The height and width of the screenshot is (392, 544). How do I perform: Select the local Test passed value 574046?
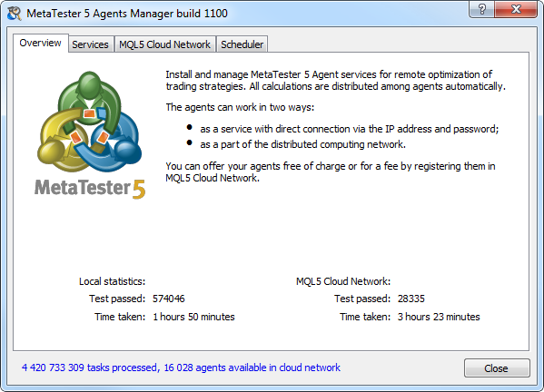pos(169,299)
